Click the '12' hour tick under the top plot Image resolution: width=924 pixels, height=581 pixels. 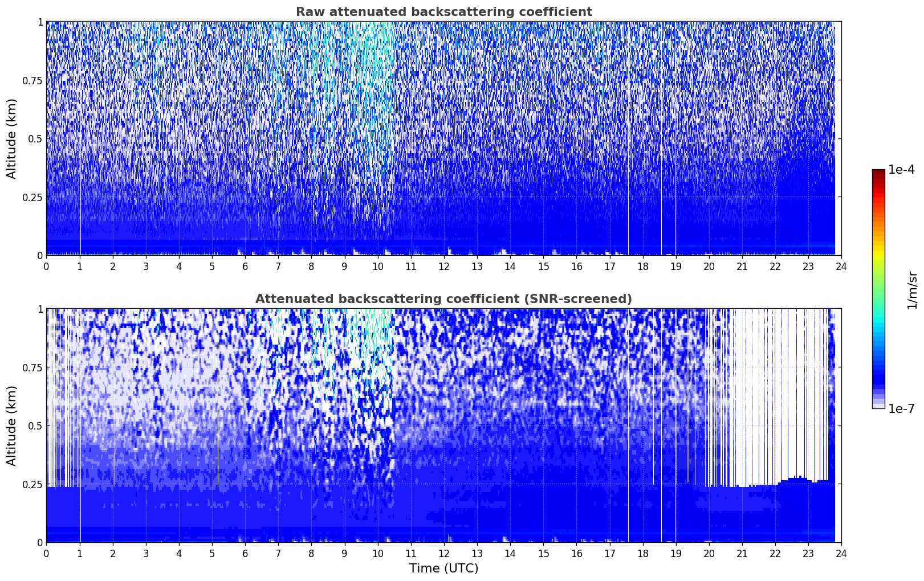[x=443, y=266]
